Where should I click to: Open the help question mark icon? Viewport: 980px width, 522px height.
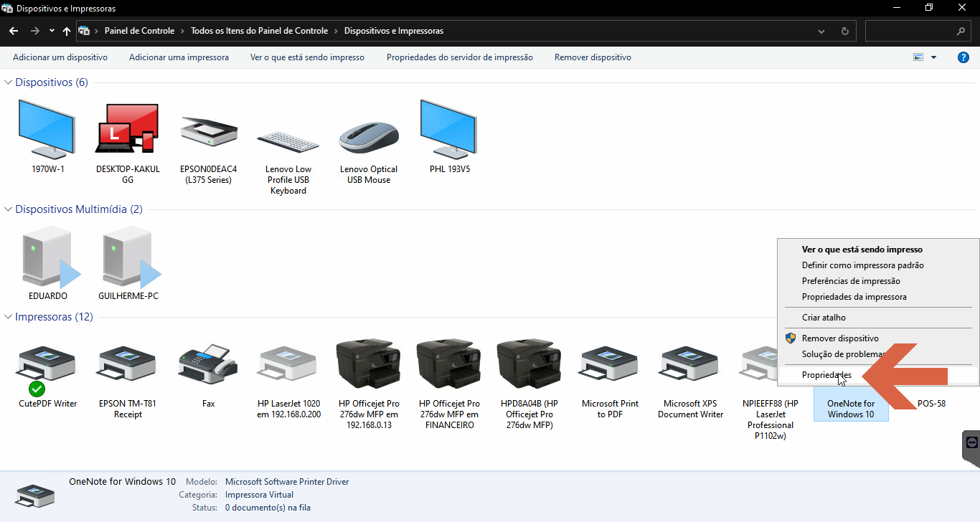[963, 57]
